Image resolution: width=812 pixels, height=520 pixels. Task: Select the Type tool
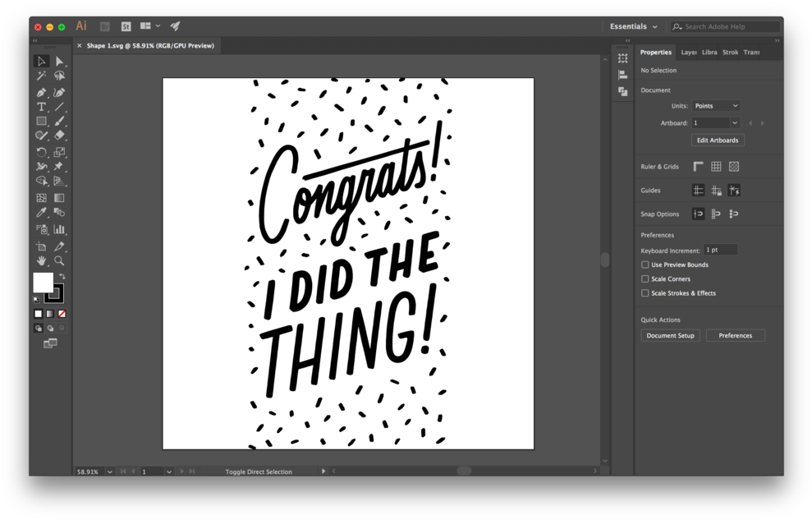tap(41, 107)
